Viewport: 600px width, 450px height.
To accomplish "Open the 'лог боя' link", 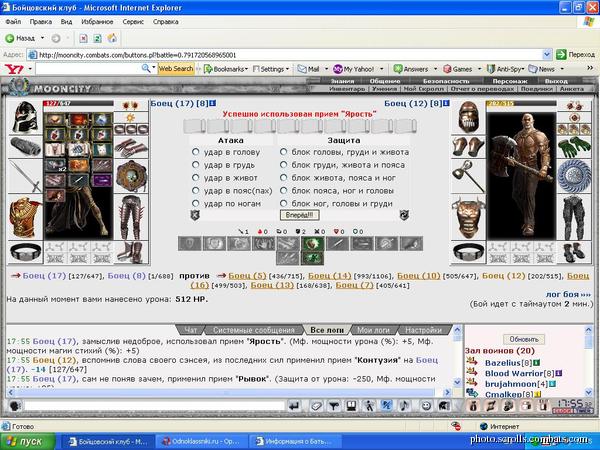I will [x=568, y=294].
